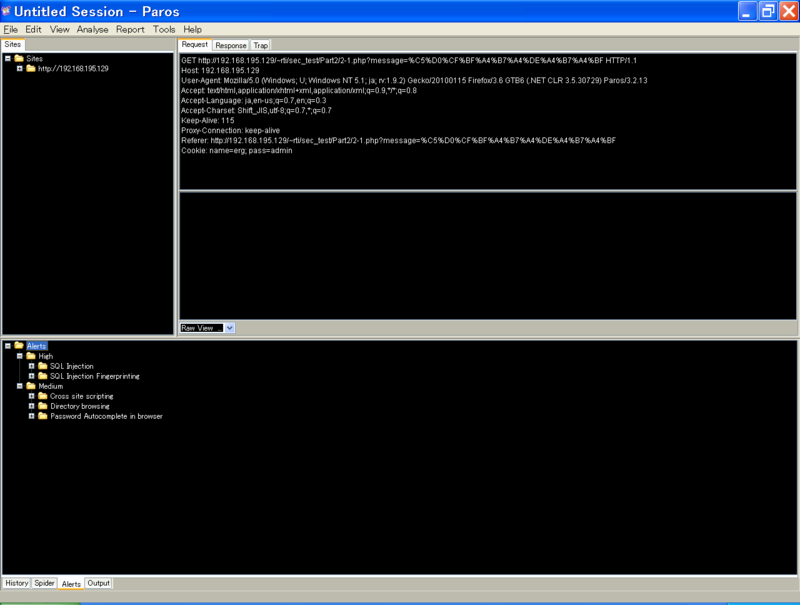Select the Medium tree label
800x605 pixels.
point(51,386)
